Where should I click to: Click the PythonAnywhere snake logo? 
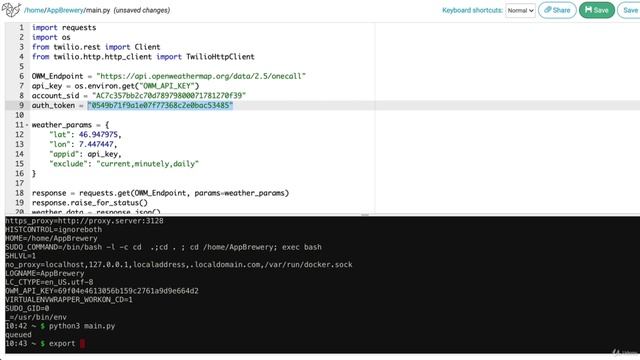click(11, 9)
